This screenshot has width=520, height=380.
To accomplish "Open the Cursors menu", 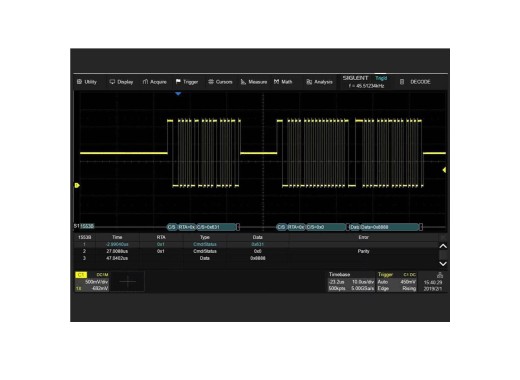I will point(220,82).
